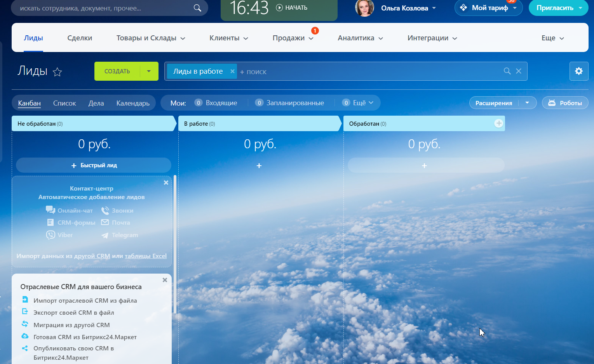Image resolution: width=594 pixels, height=364 pixels.
Task: Switch to the Дела view
Action: point(96,103)
